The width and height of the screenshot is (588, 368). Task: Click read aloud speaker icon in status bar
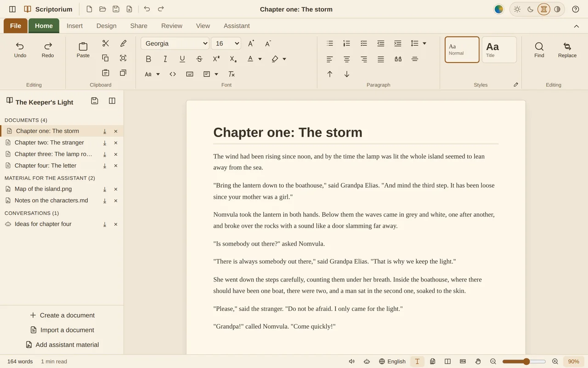pos(352,362)
